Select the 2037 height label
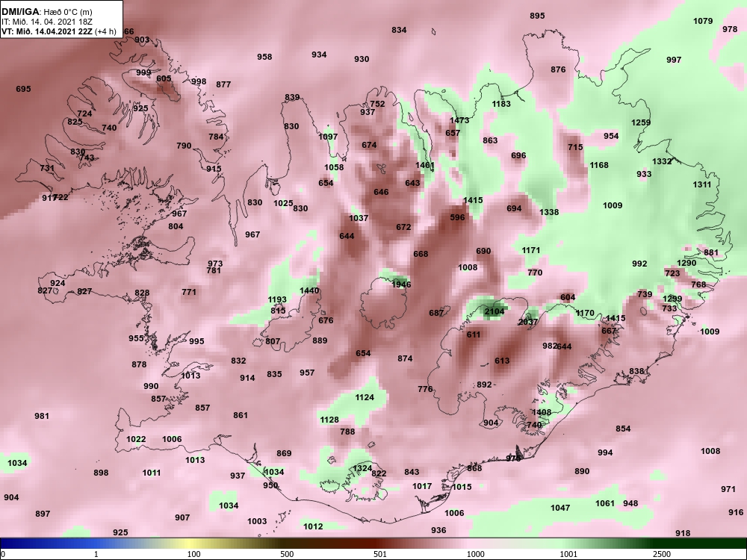 528,322
